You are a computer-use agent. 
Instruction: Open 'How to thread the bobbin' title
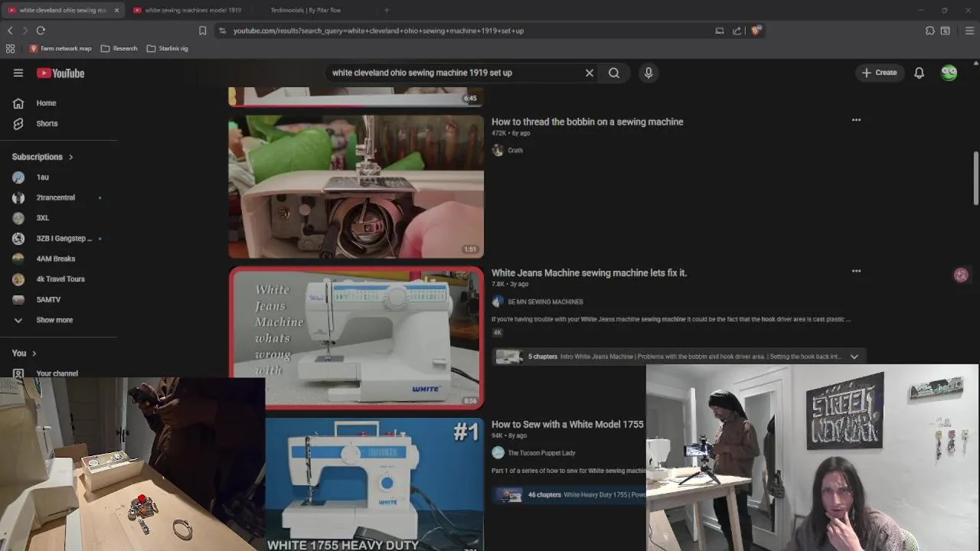click(587, 122)
